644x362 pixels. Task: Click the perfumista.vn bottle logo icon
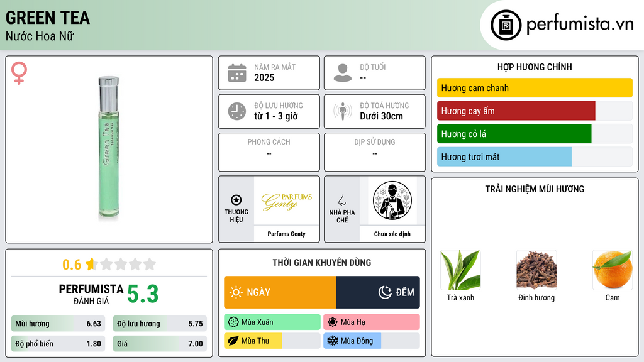point(506,25)
